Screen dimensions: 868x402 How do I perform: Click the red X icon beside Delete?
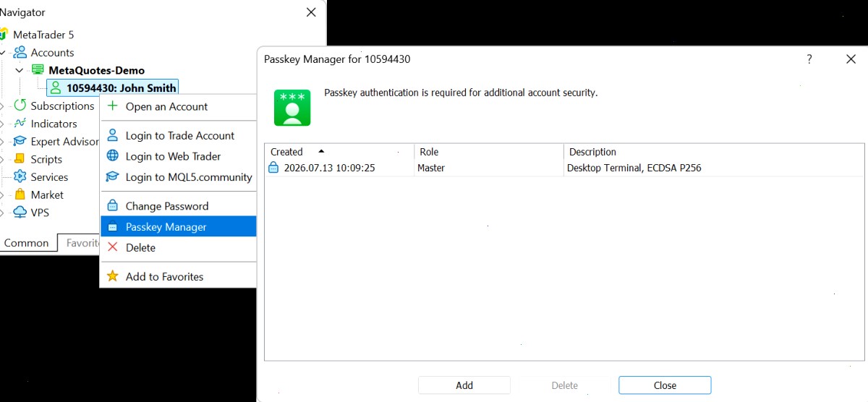coord(112,247)
